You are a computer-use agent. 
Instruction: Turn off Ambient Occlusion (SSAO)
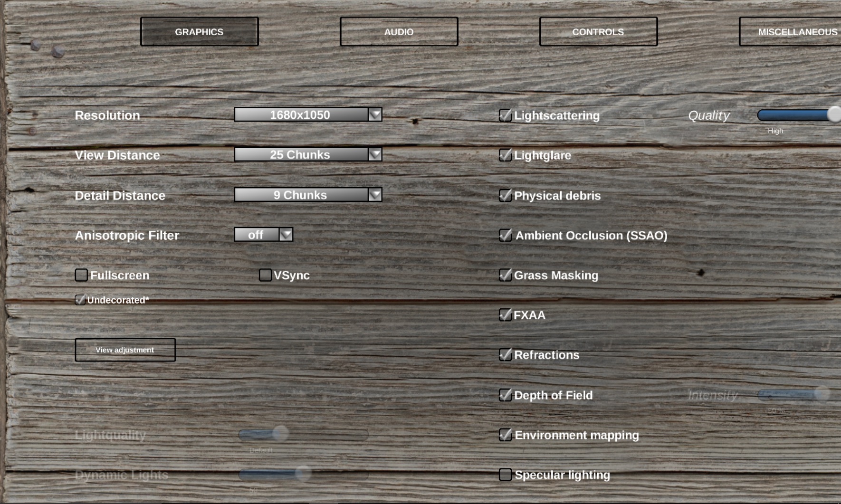pos(505,235)
